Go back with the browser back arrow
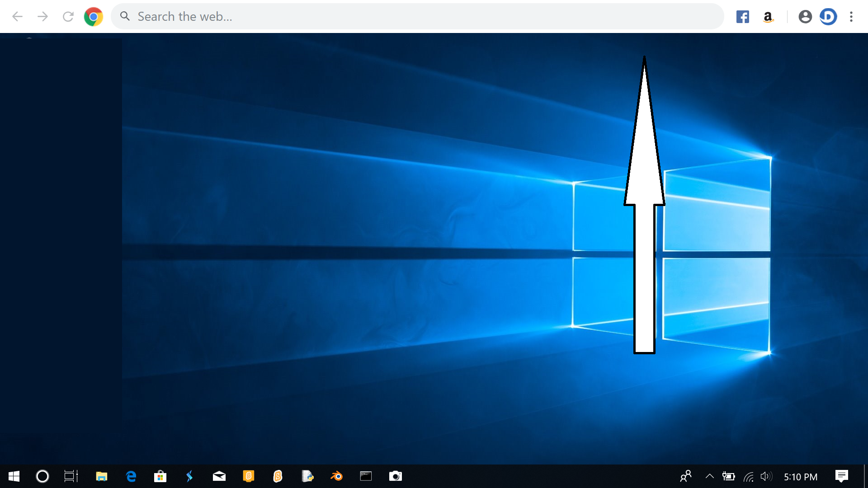 pos(17,17)
